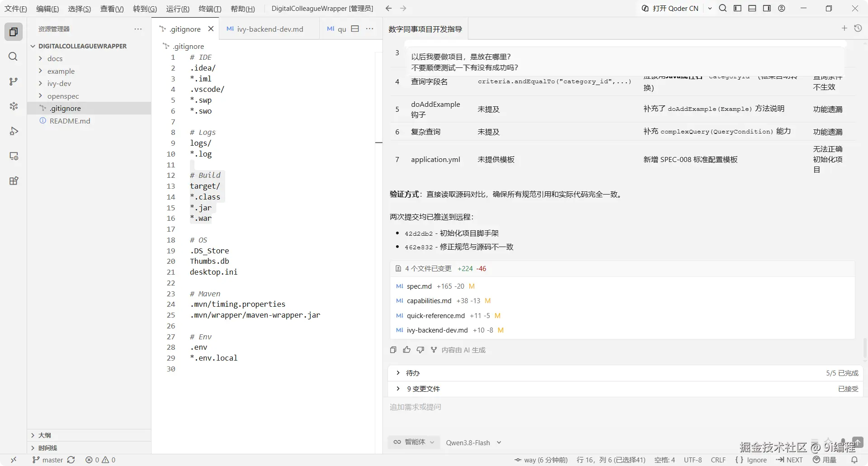This screenshot has width=868, height=466.
Task: Open the Search view in activity bar
Action: pyautogui.click(x=14, y=57)
